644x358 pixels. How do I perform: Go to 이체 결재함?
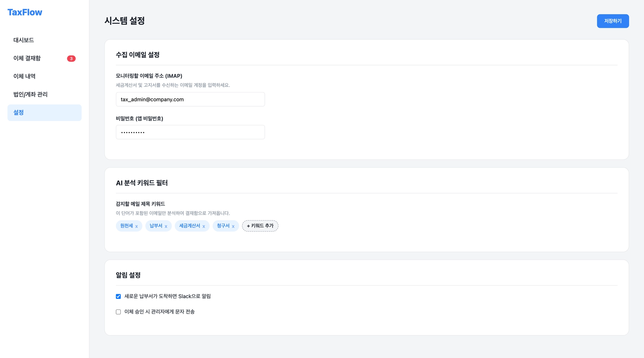[27, 58]
